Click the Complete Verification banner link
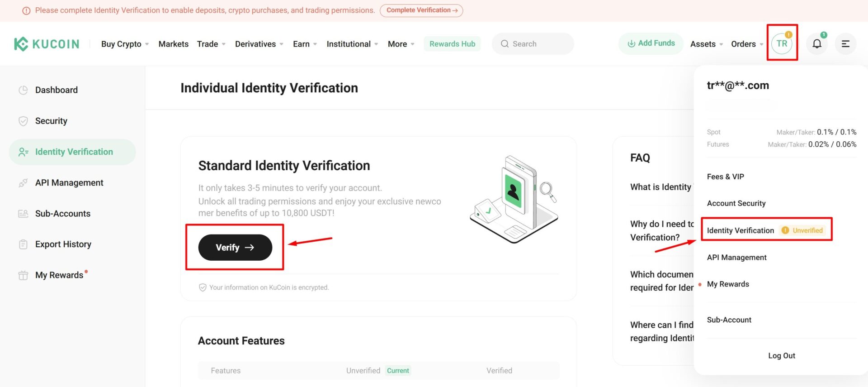The image size is (868, 387). pos(421,10)
